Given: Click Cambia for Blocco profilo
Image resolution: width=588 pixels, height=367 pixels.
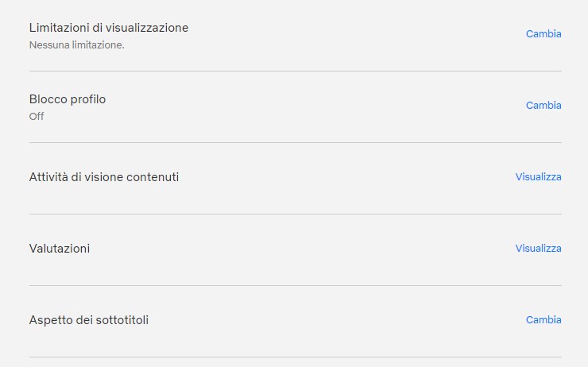Looking at the screenshot, I should click(x=544, y=106).
